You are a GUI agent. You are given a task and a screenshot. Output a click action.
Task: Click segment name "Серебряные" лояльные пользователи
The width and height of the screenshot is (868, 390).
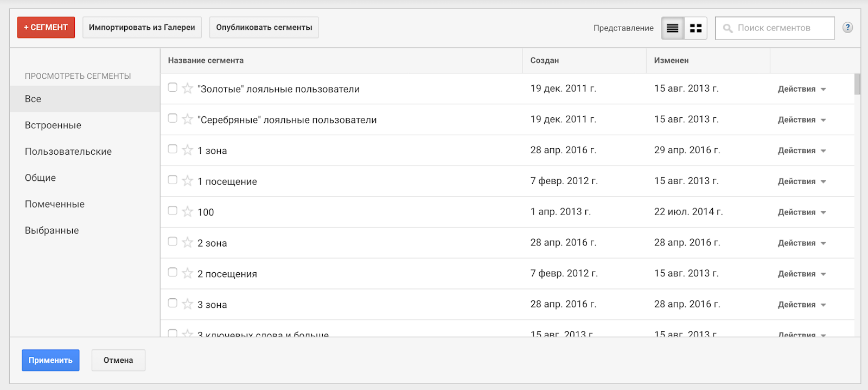pos(287,120)
